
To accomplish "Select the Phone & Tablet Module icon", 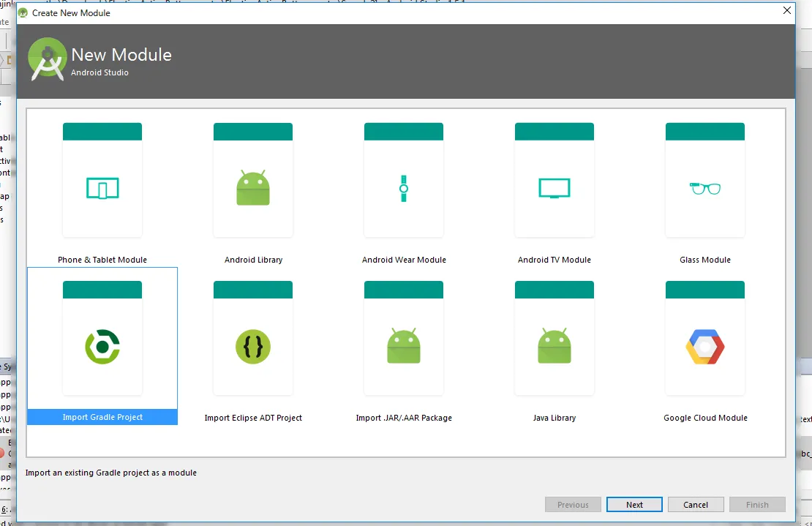I will tap(102, 188).
